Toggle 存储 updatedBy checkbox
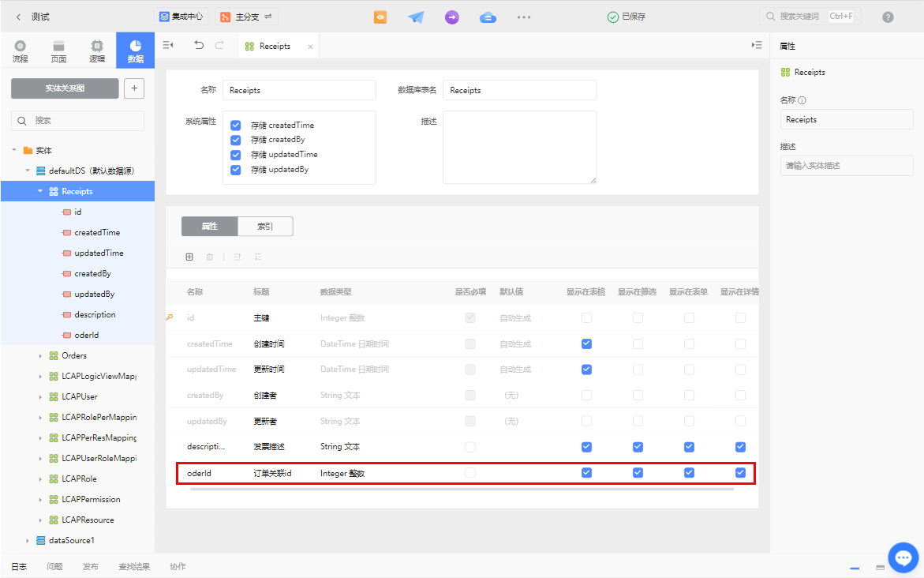Viewport: 924px width, 578px height. pyautogui.click(x=236, y=169)
